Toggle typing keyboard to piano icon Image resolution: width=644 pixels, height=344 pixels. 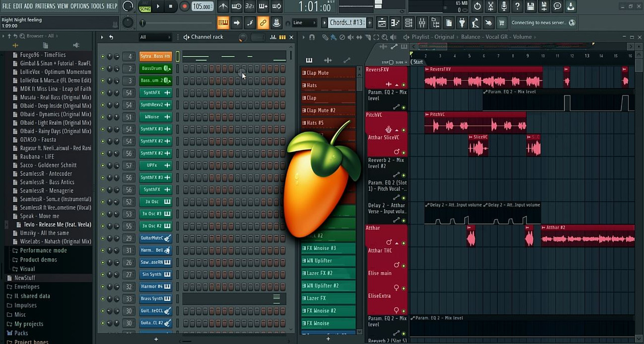pyautogui.click(x=223, y=23)
